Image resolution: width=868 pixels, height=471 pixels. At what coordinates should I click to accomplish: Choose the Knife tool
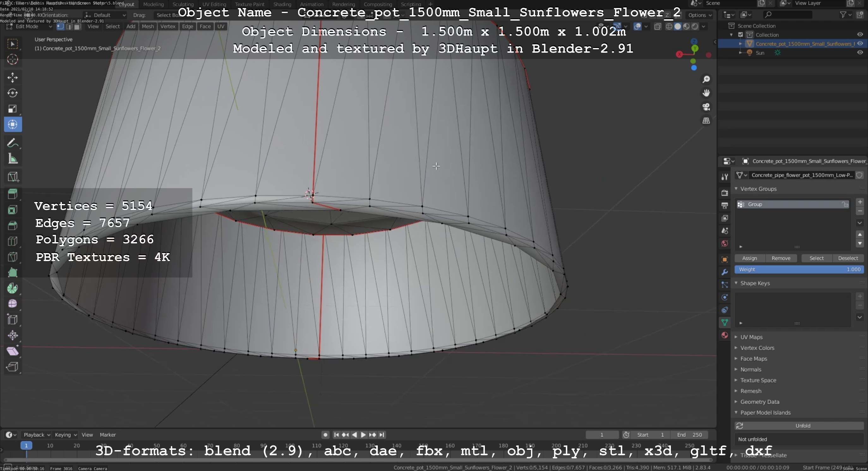pos(13,257)
